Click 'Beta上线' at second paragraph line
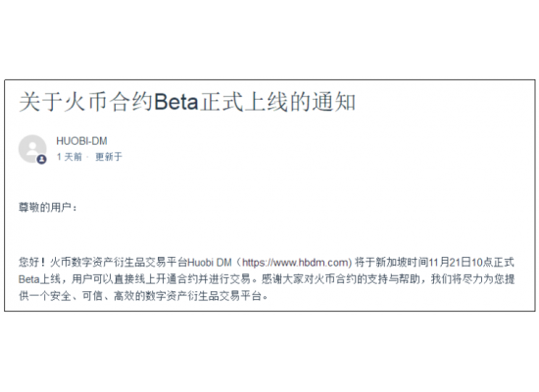 [x=39, y=279]
